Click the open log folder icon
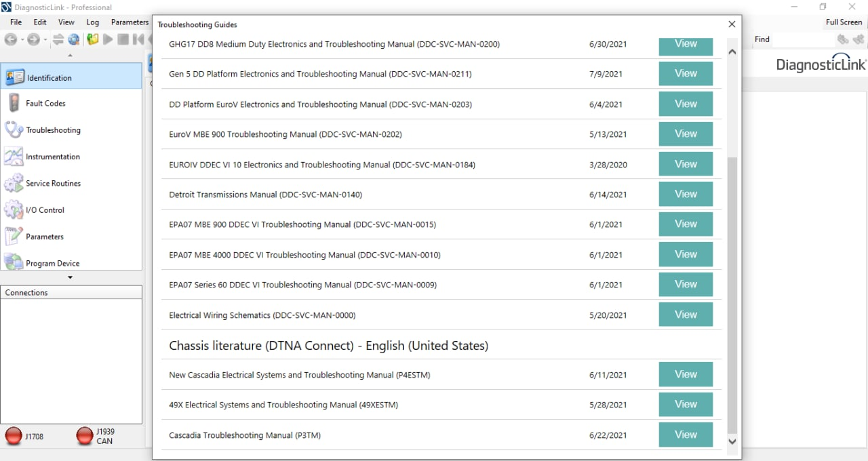Image resolution: width=868 pixels, height=461 pixels. (x=92, y=39)
